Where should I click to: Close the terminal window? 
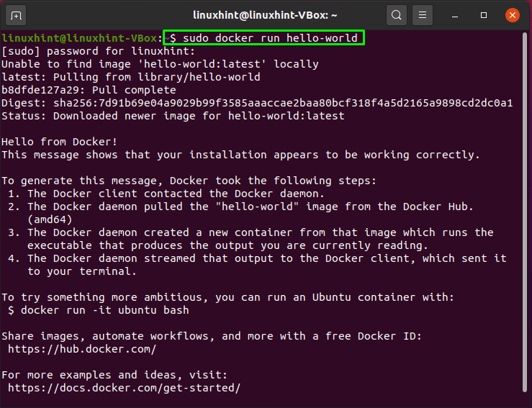tap(513, 15)
